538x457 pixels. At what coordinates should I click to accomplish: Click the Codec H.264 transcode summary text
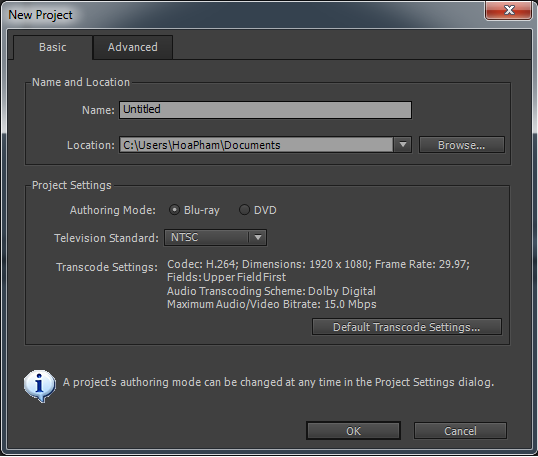318,264
